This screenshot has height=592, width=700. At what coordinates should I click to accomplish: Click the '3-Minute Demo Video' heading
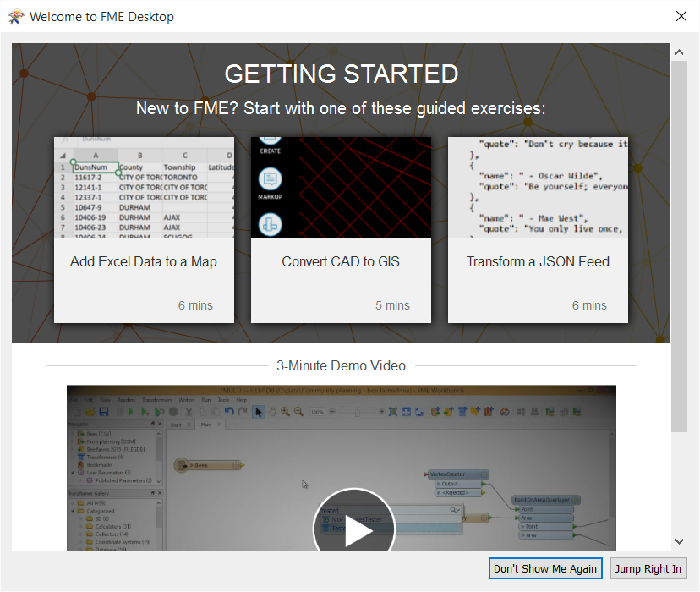pos(341,365)
